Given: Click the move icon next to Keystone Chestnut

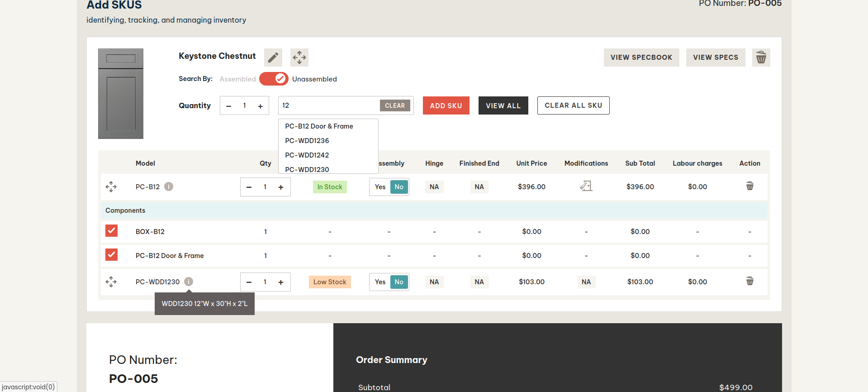Looking at the screenshot, I should (299, 57).
